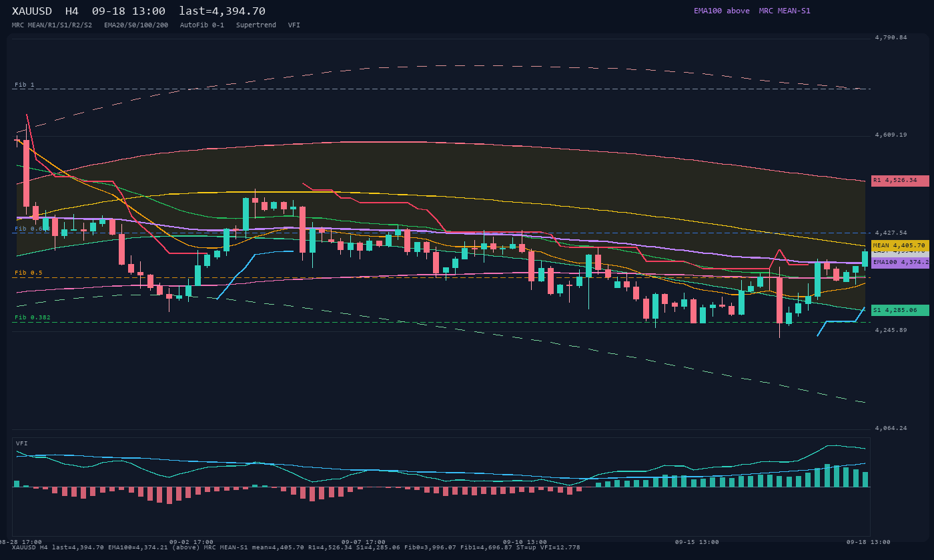Click the "09-10 13:00" time axis label
Image resolution: width=934 pixels, height=560 pixels.
(x=525, y=542)
